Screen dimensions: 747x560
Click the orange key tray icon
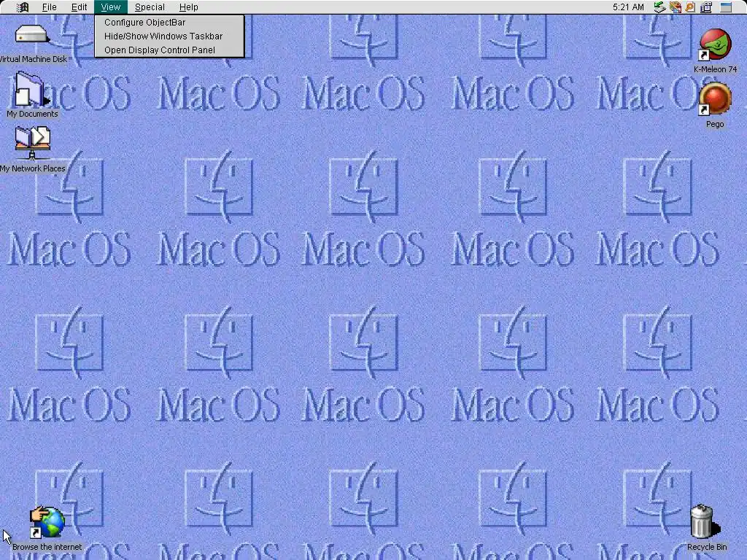[690, 7]
